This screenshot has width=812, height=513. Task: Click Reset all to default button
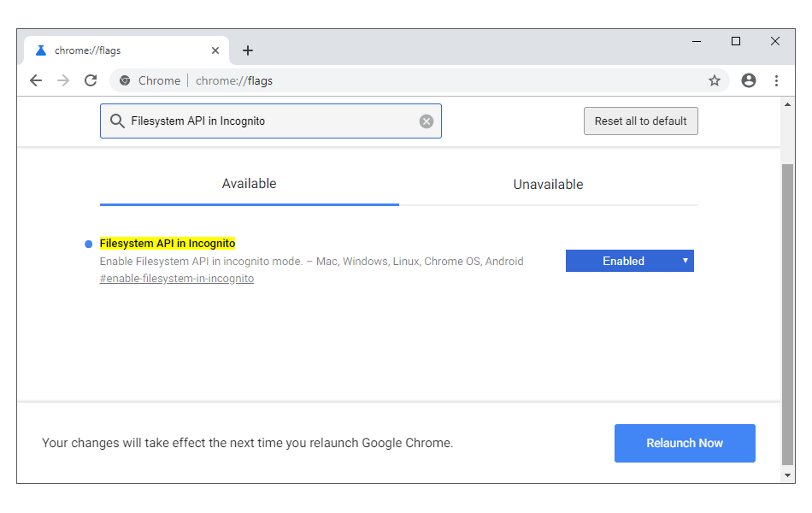point(640,121)
